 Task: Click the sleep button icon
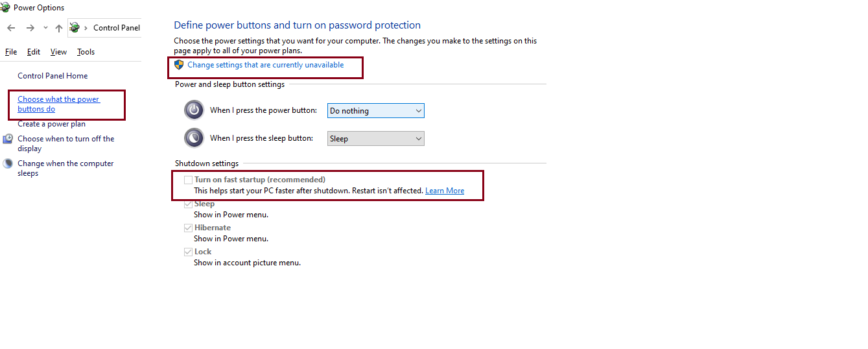(194, 138)
